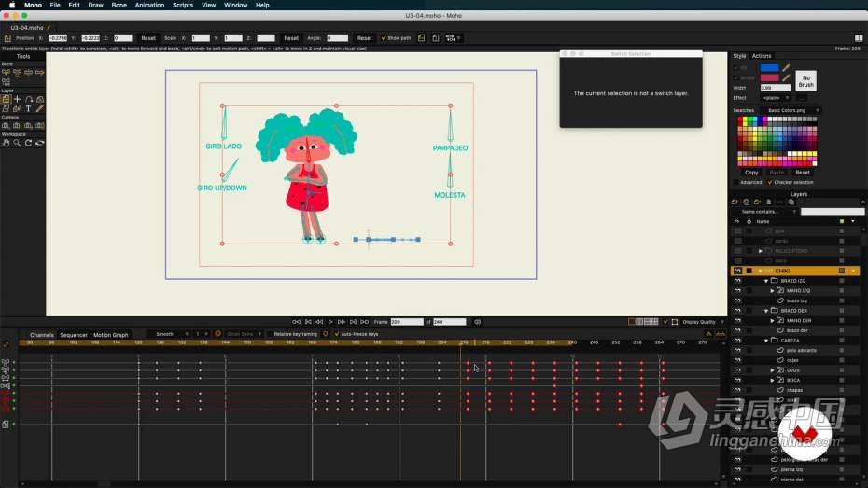This screenshot has height=488, width=868.
Task: Click the audio mute speaker icon
Action: [x=477, y=322]
